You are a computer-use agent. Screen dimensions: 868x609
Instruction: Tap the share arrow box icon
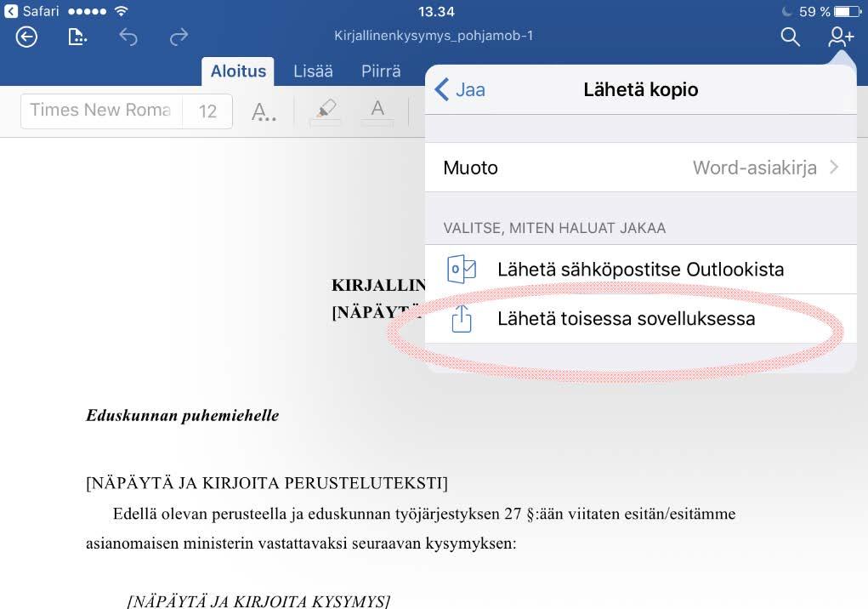(461, 319)
